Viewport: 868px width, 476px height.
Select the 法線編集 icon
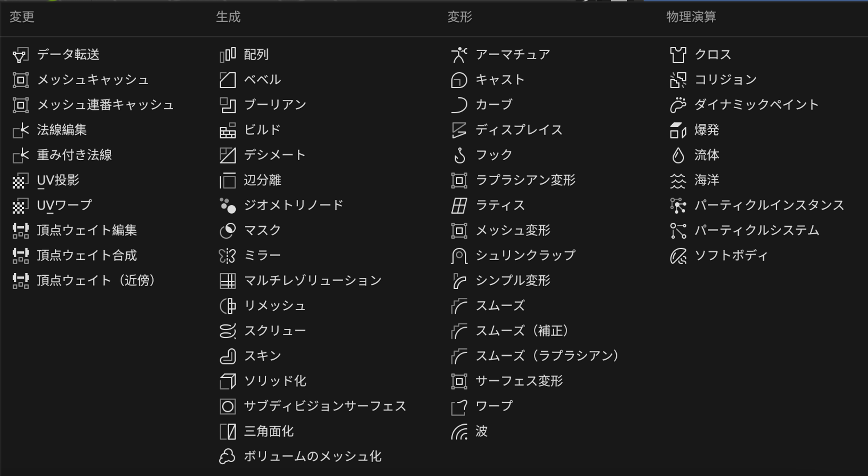click(x=20, y=130)
